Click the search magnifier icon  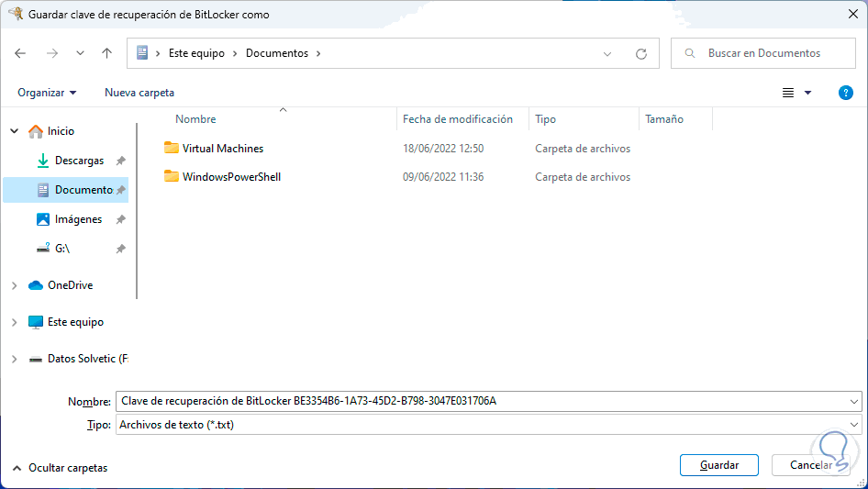[x=690, y=53]
